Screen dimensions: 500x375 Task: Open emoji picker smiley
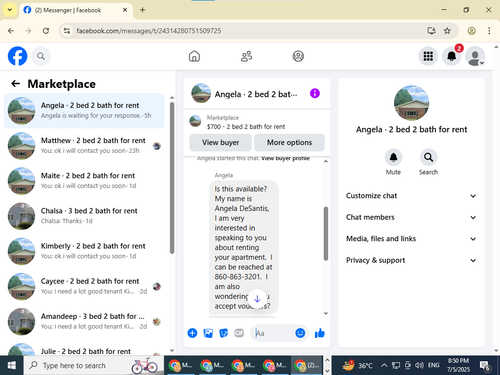click(x=300, y=333)
